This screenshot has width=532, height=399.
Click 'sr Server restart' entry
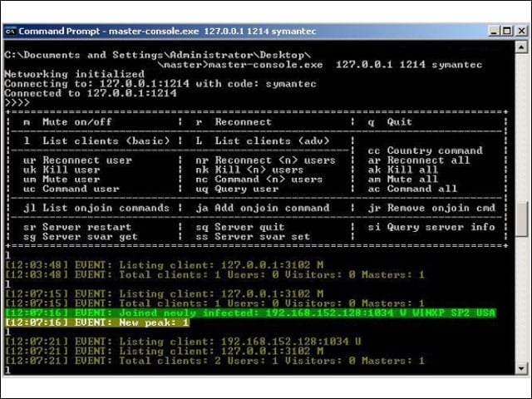click(x=77, y=227)
